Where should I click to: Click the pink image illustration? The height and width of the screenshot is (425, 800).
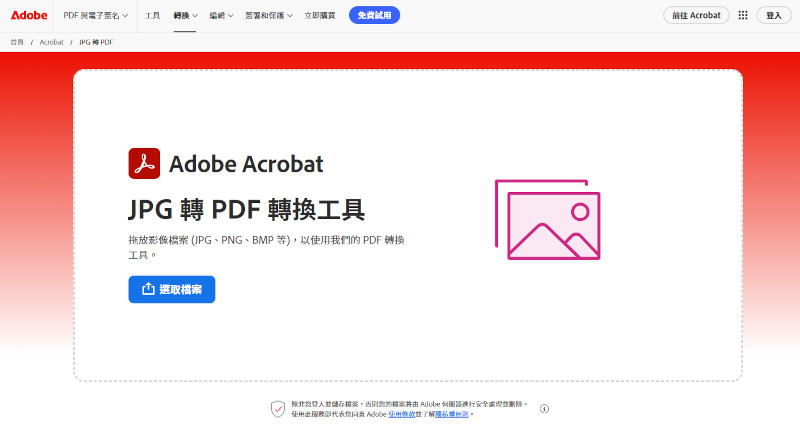click(547, 219)
